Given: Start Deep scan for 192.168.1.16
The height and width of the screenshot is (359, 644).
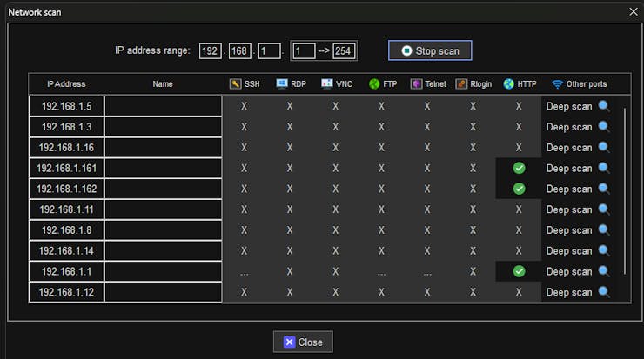Looking at the screenshot, I should (x=569, y=148).
